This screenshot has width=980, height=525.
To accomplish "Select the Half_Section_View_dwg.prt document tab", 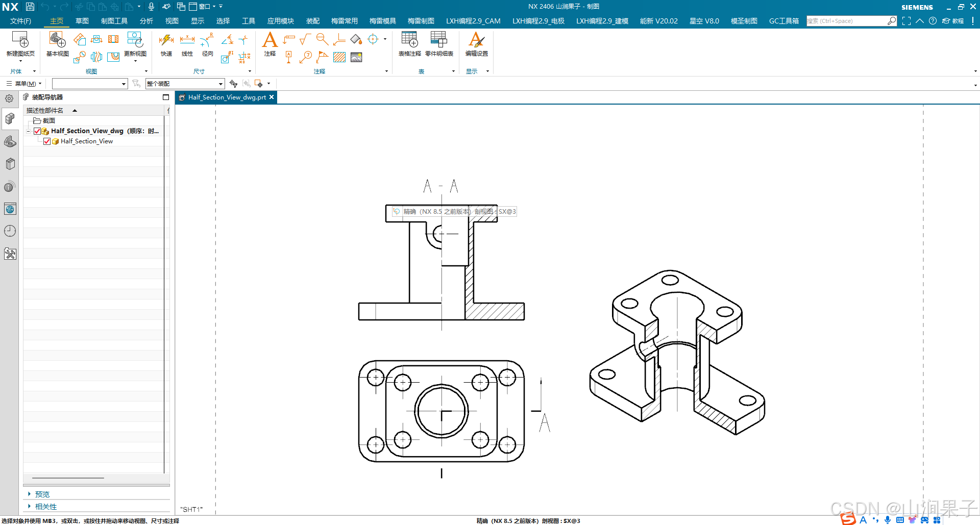I will 227,97.
